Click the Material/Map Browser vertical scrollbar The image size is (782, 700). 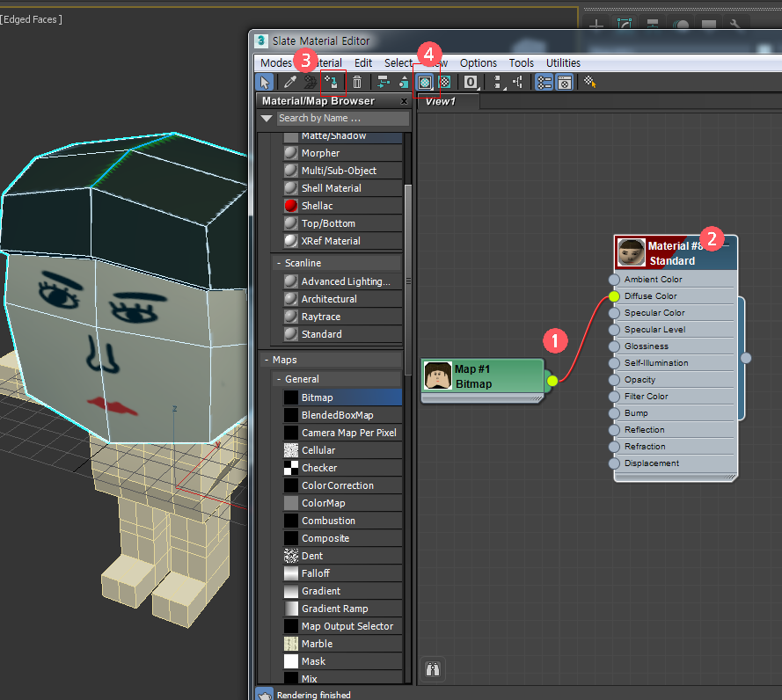click(x=408, y=281)
